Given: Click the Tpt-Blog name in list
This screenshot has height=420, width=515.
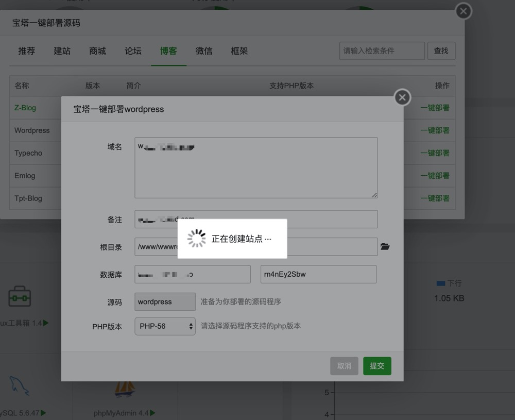Looking at the screenshot, I should pyautogui.click(x=28, y=198).
